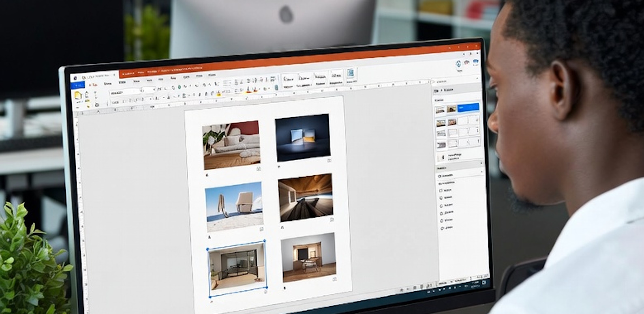Click the large blue icon right of styles gallery
The image size is (644, 314).
[x=350, y=74]
